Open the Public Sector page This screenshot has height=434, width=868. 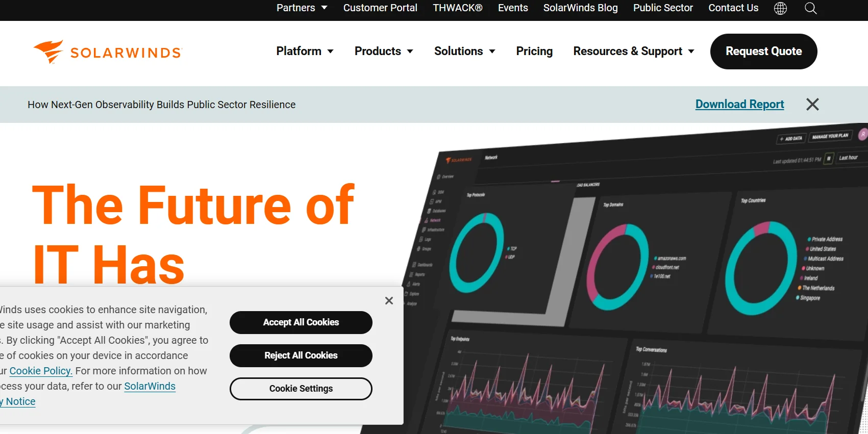[663, 8]
